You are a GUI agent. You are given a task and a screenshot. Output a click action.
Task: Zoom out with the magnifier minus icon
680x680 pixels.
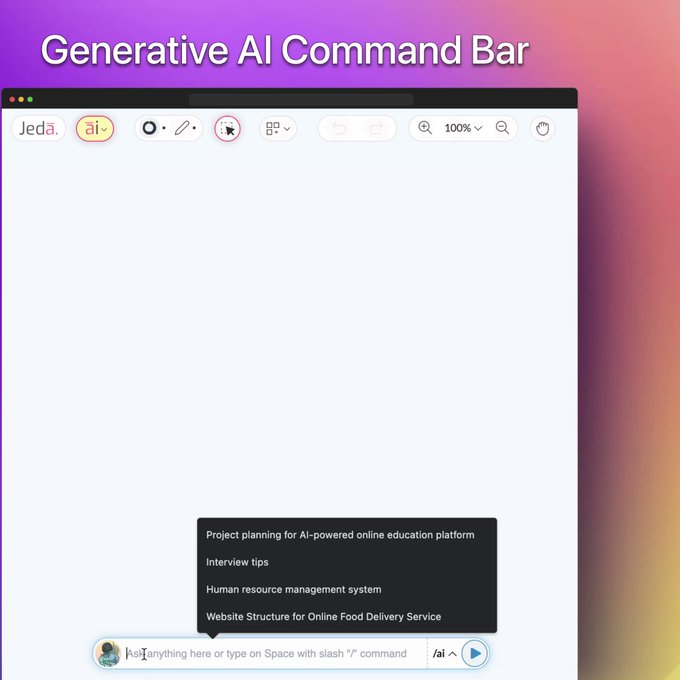pyautogui.click(x=502, y=128)
